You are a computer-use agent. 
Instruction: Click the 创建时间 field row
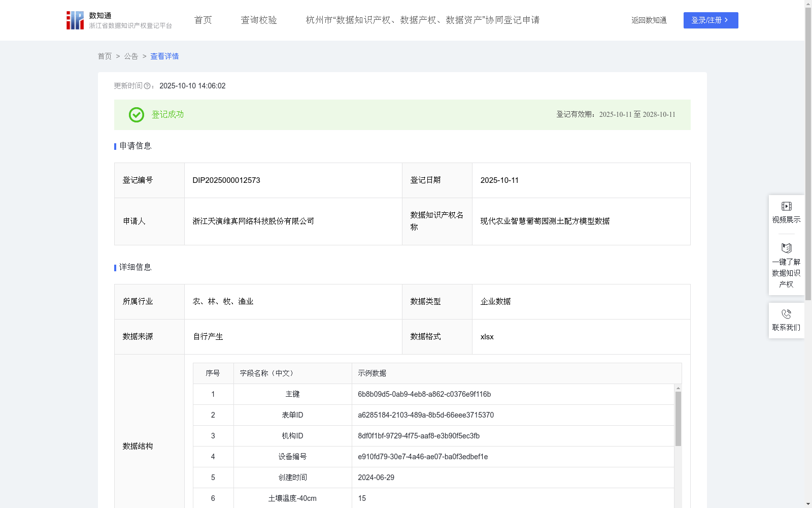tap(434, 478)
